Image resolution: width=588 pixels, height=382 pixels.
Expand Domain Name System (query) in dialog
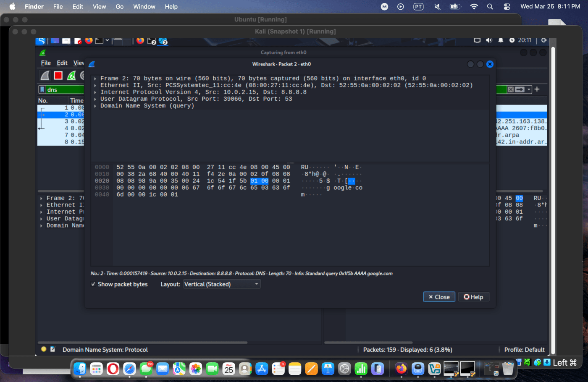pos(95,106)
